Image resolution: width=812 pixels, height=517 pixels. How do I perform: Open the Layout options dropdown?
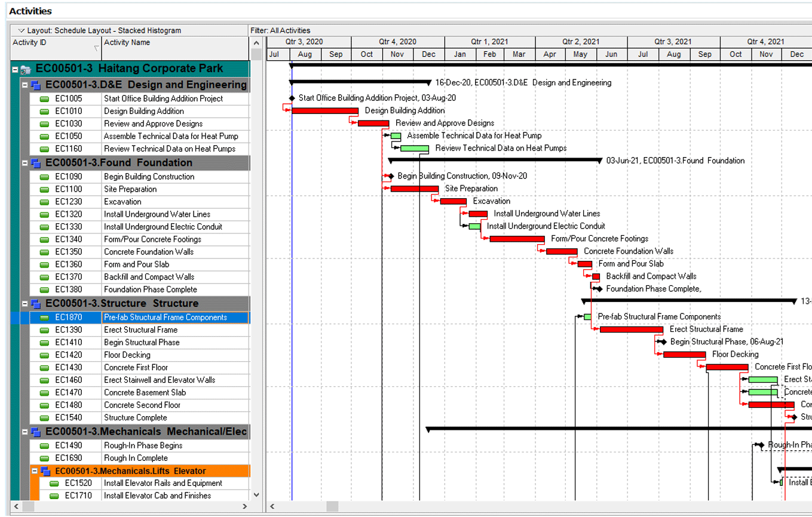click(22, 30)
